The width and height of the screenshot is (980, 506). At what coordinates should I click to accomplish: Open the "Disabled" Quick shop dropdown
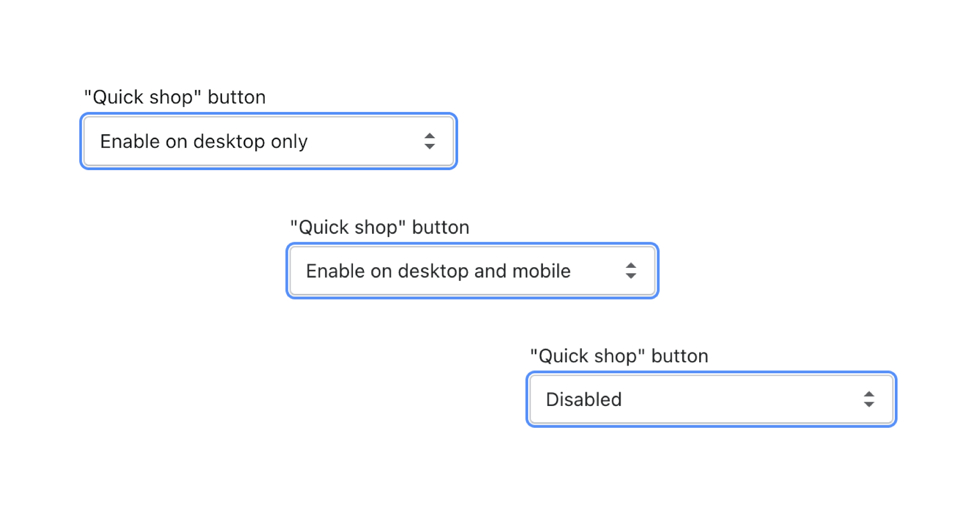(711, 399)
